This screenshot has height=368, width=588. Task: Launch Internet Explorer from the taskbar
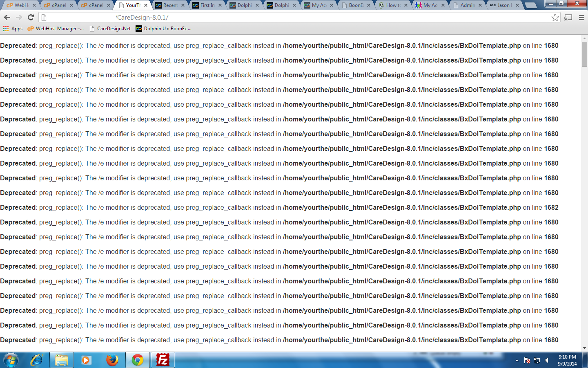(37, 360)
